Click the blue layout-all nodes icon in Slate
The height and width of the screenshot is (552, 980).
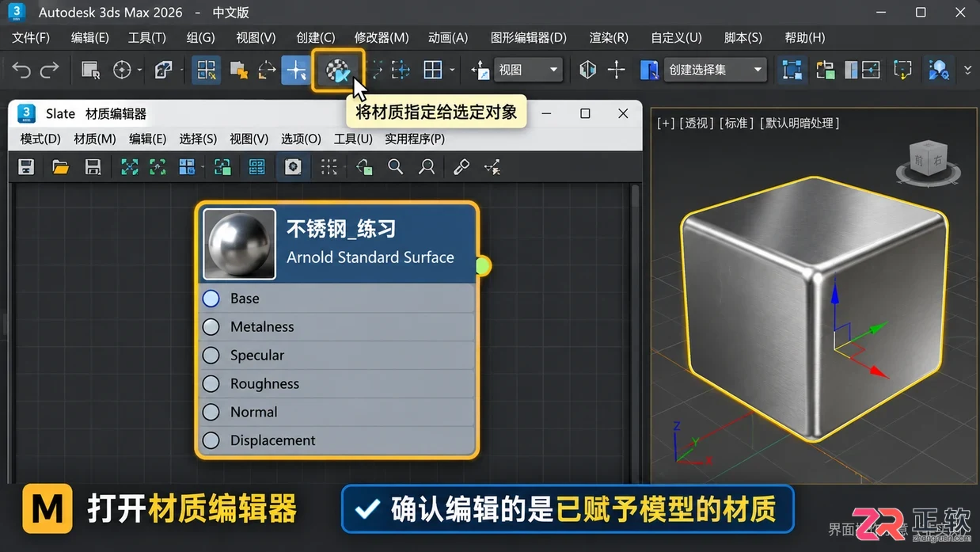(x=187, y=167)
